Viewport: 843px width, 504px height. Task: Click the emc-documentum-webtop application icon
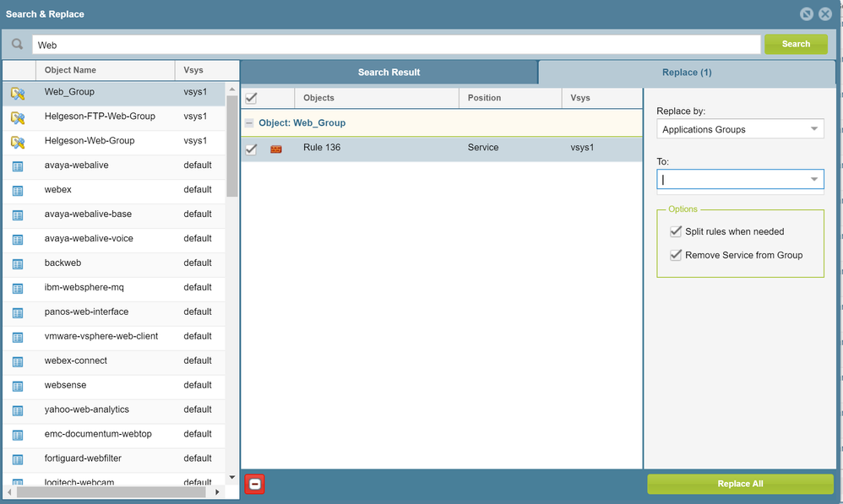(18, 436)
